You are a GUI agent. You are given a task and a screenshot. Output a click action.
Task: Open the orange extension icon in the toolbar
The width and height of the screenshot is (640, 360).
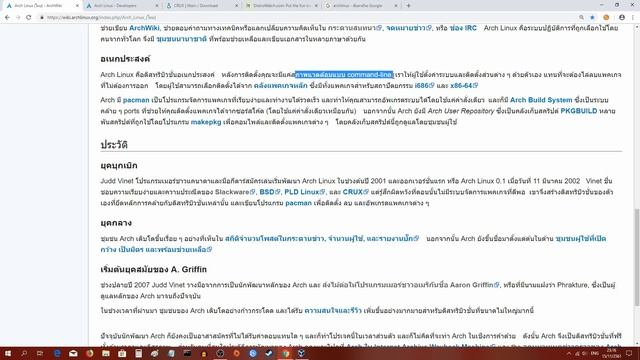(x=606, y=18)
